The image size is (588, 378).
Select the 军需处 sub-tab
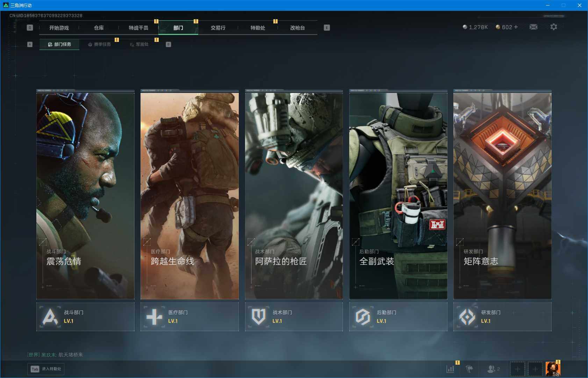coord(139,44)
